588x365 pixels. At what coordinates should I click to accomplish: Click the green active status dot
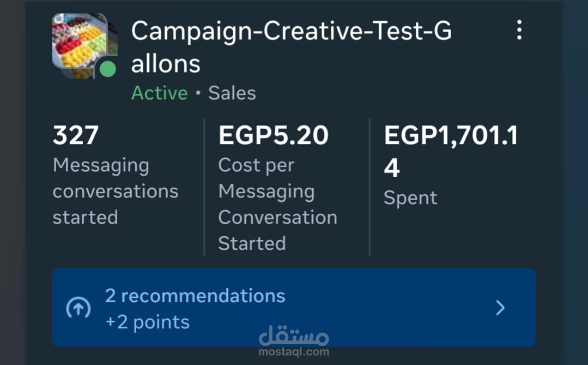(107, 69)
